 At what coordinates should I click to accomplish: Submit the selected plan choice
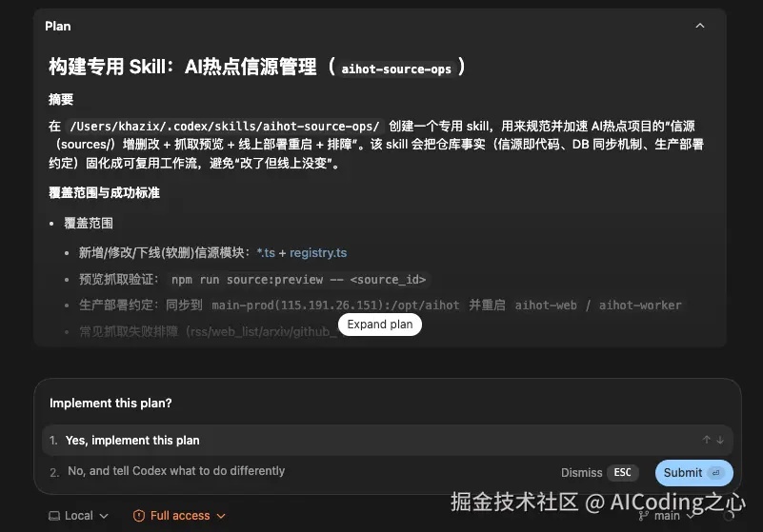(x=693, y=473)
